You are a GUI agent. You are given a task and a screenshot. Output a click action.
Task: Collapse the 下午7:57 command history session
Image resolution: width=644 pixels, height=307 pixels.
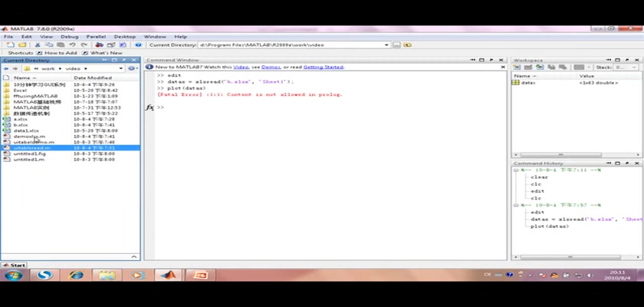point(517,205)
